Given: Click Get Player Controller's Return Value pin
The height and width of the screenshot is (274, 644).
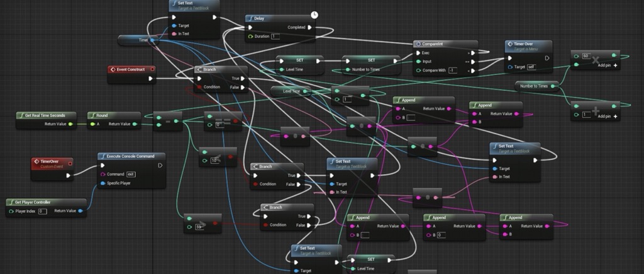Looking at the screenshot, I should coord(80,211).
